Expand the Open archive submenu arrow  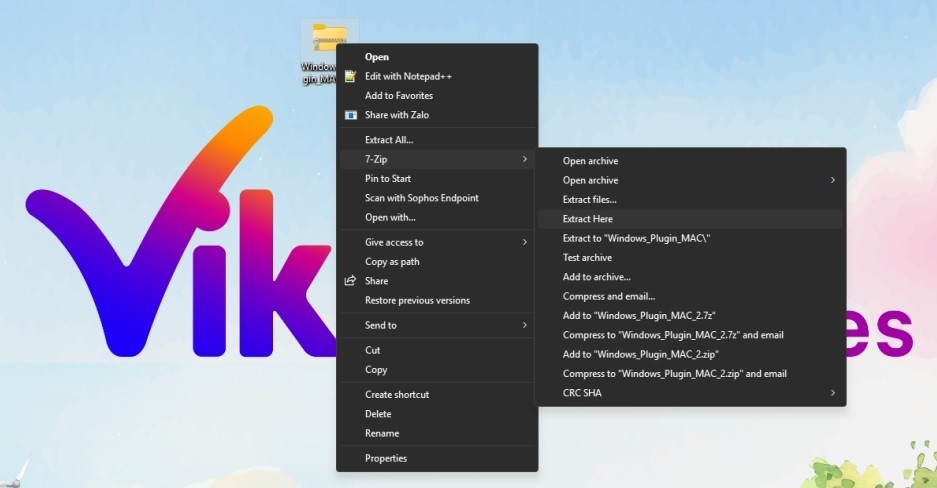click(x=832, y=180)
